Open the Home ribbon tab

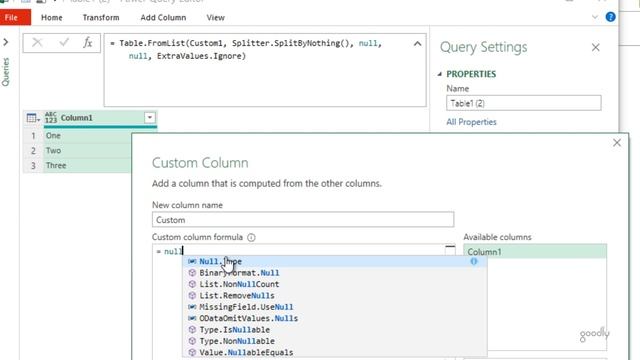tap(51, 18)
